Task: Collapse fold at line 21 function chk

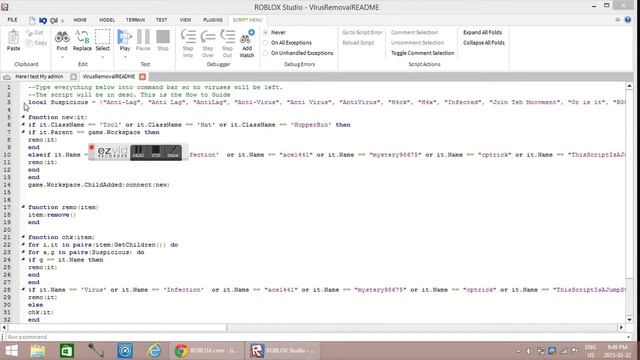Action: pyautogui.click(x=23, y=237)
